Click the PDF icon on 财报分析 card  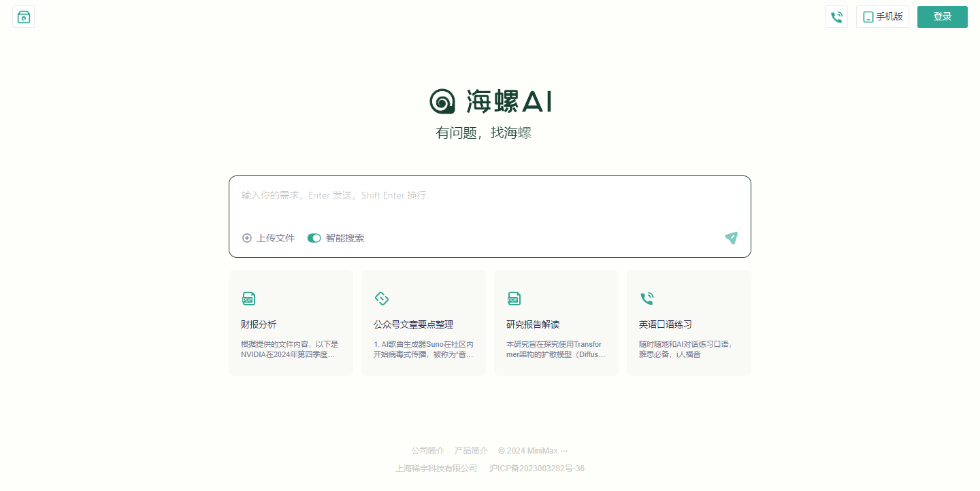[x=248, y=299]
